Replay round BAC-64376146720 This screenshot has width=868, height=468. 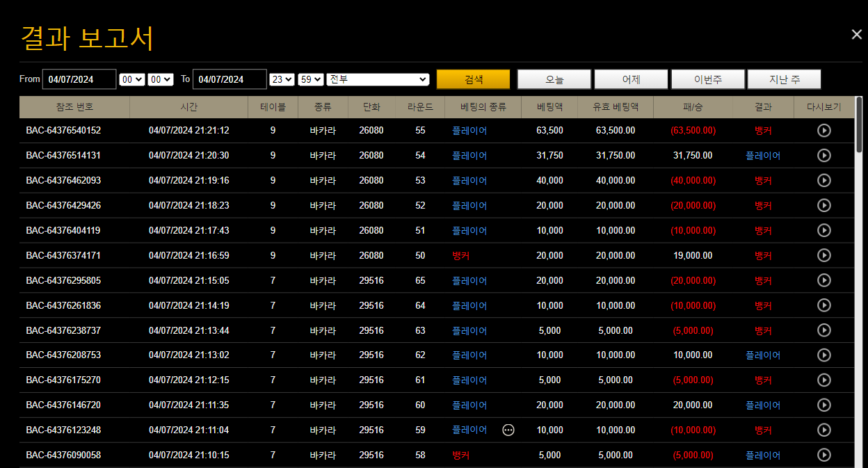click(x=824, y=405)
